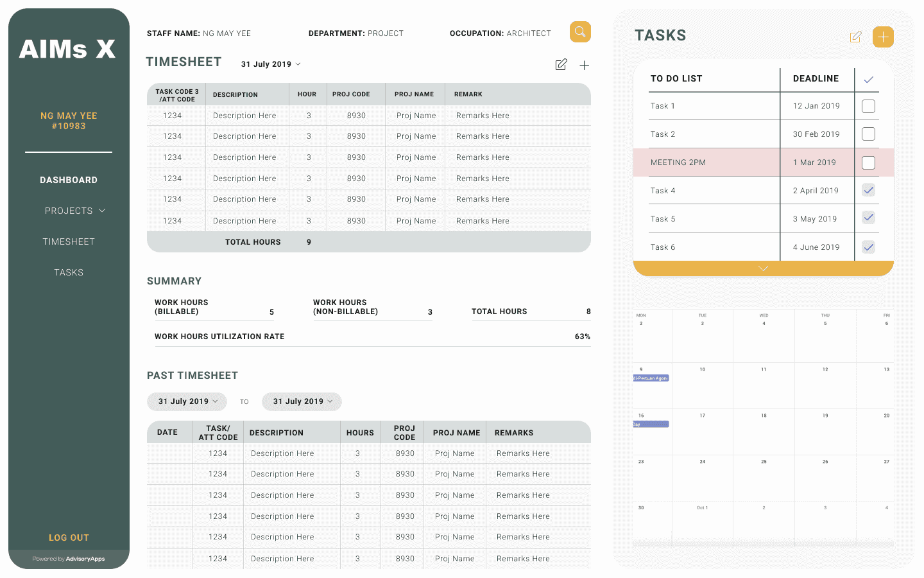Viewport: 924px width, 578px height.
Task: Click the edit pencil icon beside TIMESHEET
Action: (x=561, y=64)
